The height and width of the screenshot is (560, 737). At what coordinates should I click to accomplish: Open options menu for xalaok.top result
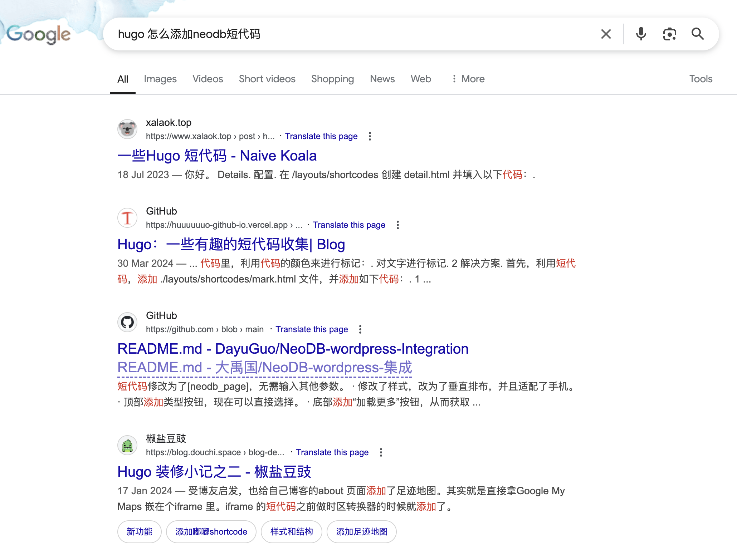pyautogui.click(x=370, y=136)
